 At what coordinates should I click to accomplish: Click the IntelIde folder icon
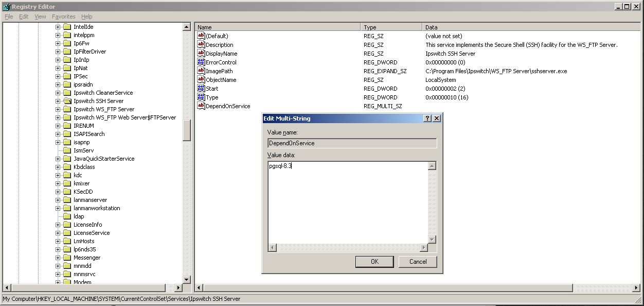pyautogui.click(x=67, y=27)
